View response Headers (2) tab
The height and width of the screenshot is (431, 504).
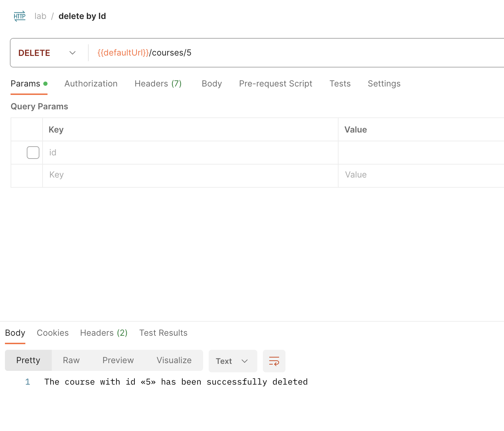[x=103, y=333]
